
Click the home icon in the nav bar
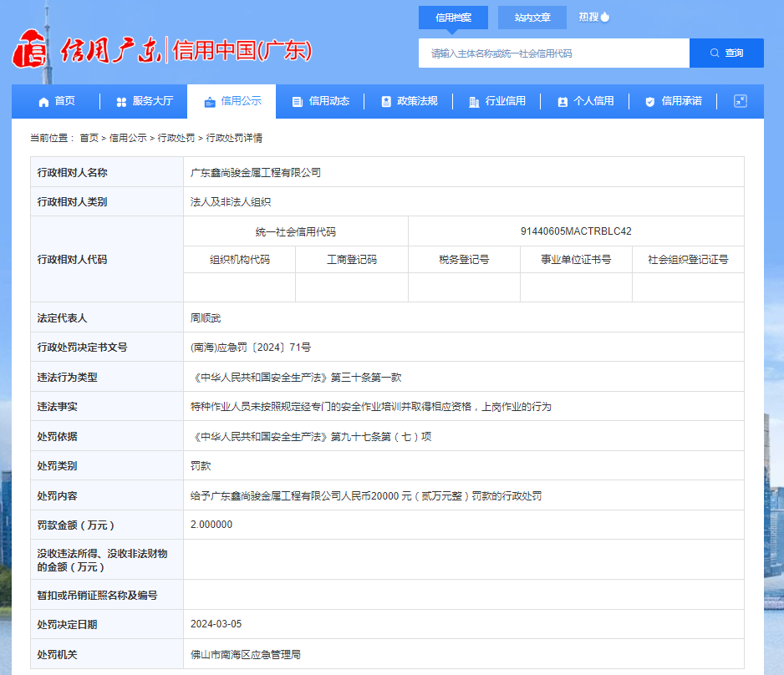tap(43, 102)
